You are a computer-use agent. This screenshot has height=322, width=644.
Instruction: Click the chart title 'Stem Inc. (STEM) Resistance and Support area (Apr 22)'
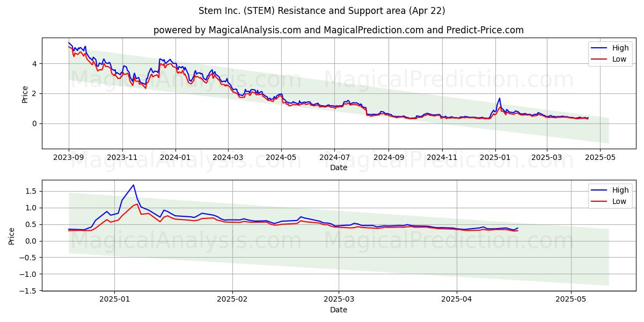(x=322, y=11)
